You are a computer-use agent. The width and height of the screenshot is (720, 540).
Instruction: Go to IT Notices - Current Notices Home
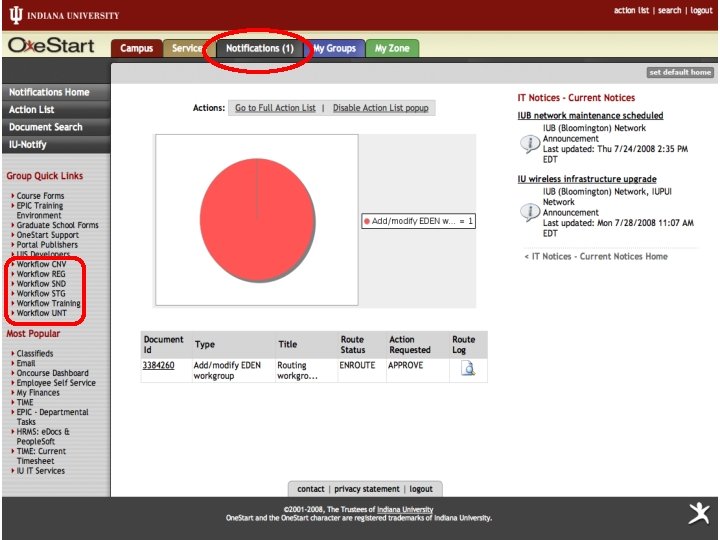coord(596,257)
